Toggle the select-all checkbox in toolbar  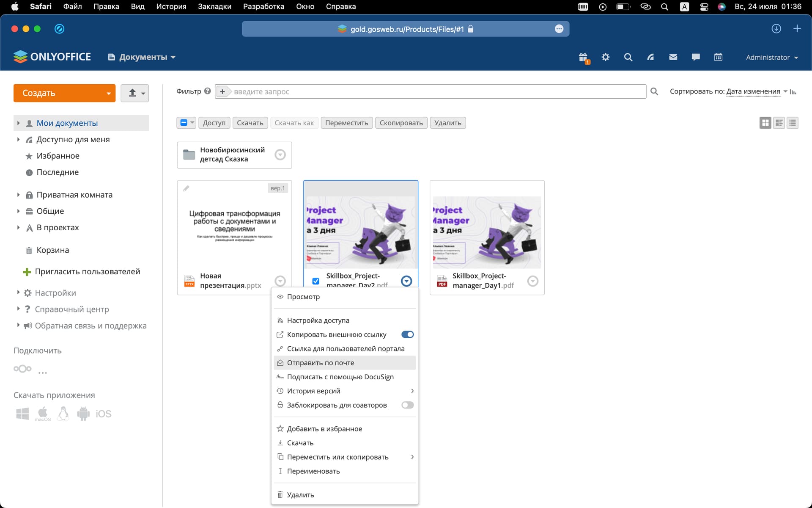[x=184, y=123]
